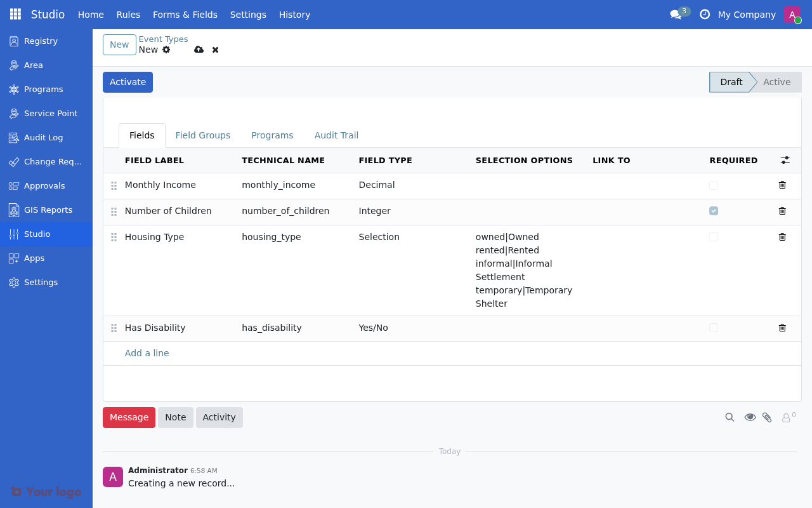Discard changes using the X icon
812x508 pixels.
pyautogui.click(x=215, y=50)
